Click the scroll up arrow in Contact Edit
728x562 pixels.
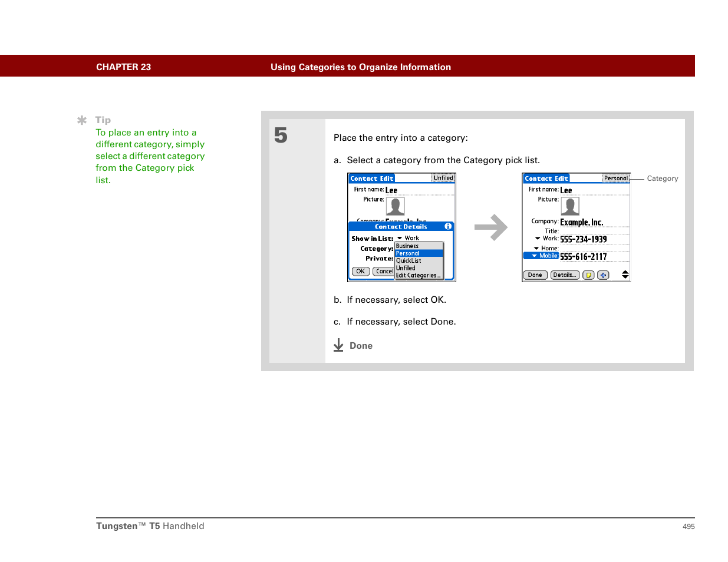point(625,272)
